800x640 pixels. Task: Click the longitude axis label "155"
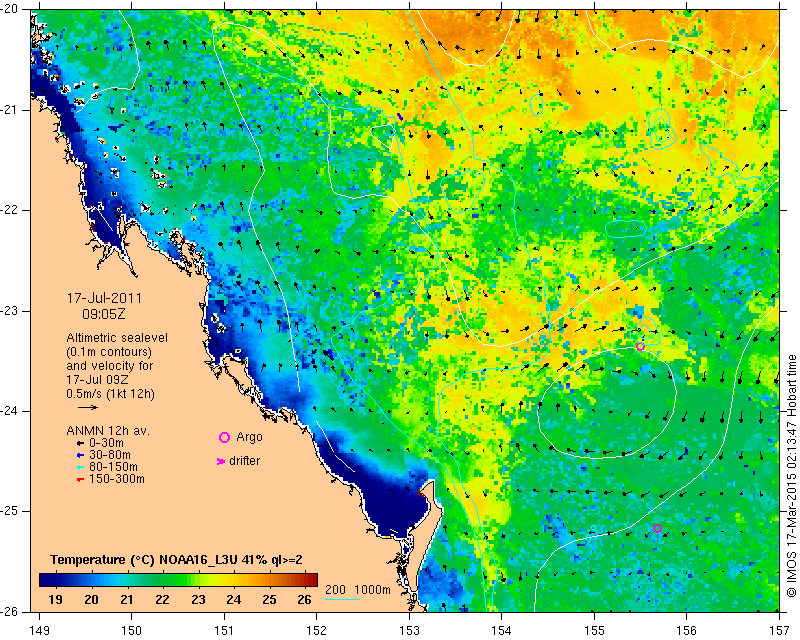click(x=594, y=631)
